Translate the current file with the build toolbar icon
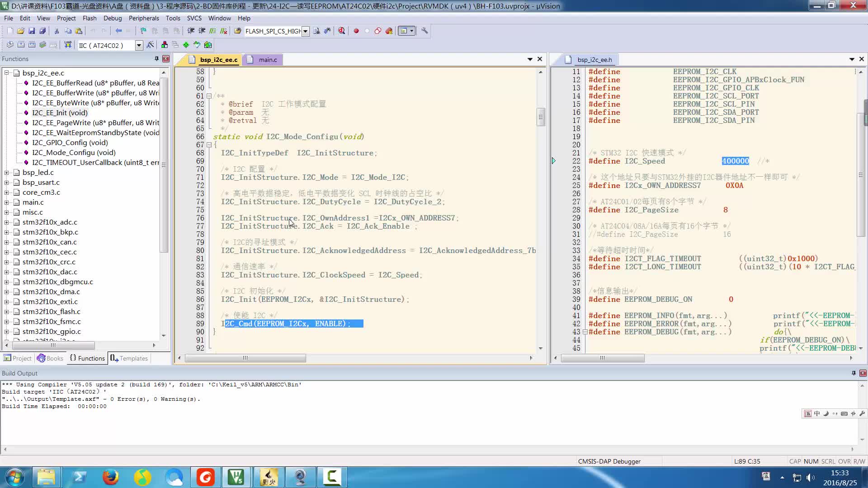Screen dimensions: 868x488 point(10,45)
